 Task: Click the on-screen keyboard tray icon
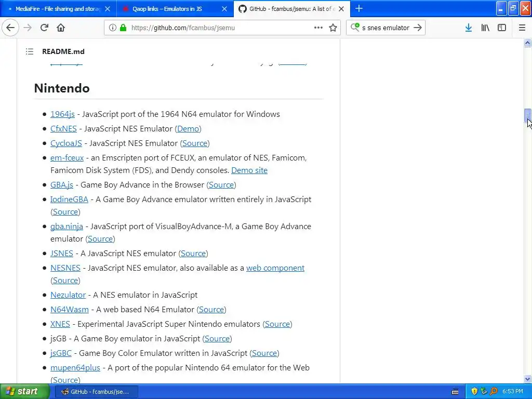(x=455, y=392)
